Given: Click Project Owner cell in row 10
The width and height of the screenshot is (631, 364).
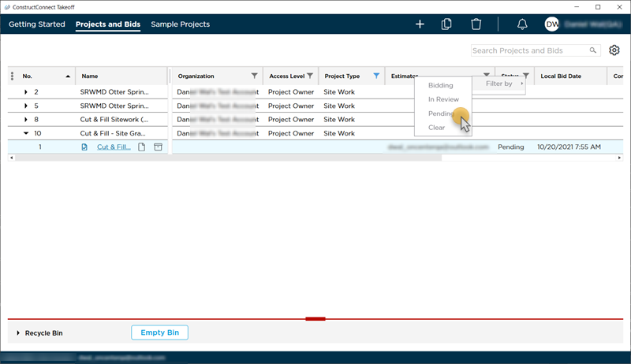Looking at the screenshot, I should pyautogui.click(x=291, y=133).
